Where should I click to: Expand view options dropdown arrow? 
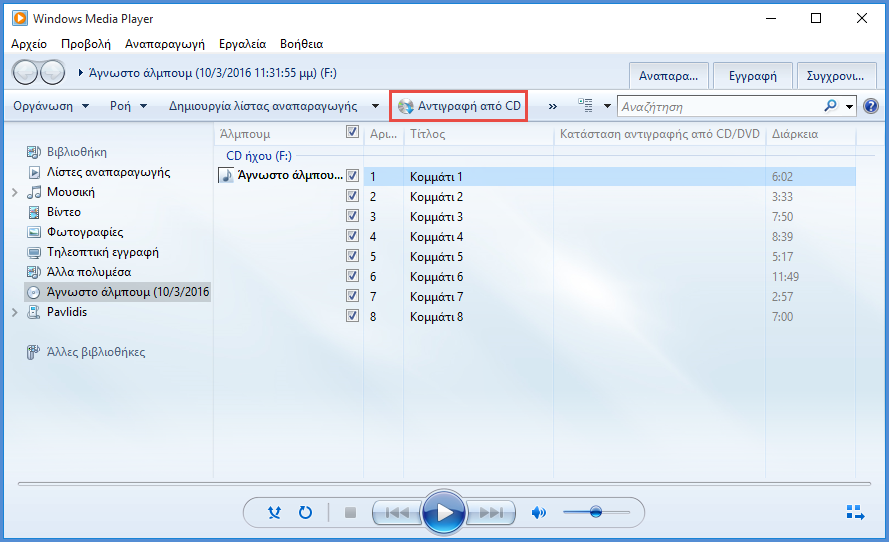coord(607,106)
